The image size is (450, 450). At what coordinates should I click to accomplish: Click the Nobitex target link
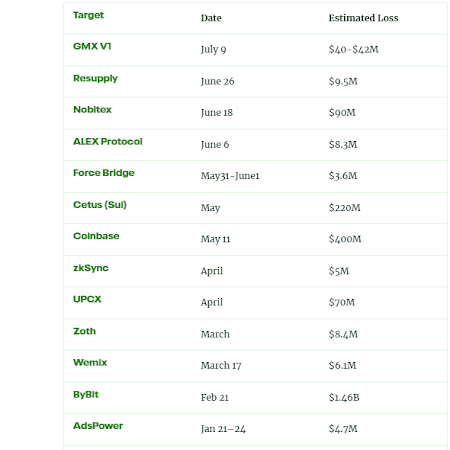[x=92, y=109]
